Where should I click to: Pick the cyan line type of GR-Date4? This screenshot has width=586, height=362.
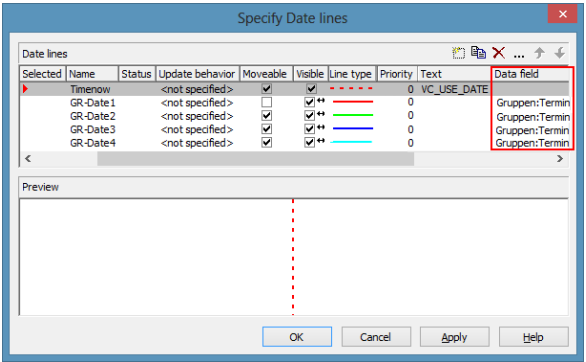pyautogui.click(x=351, y=142)
